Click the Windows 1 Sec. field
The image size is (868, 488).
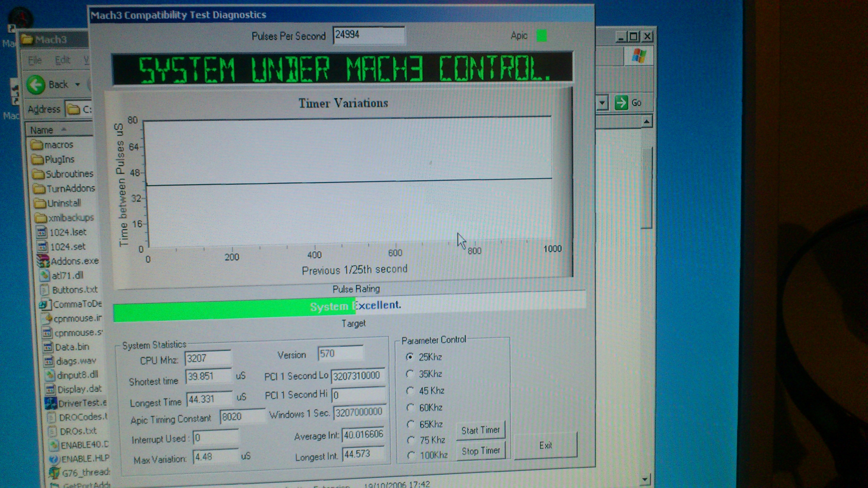(x=360, y=412)
